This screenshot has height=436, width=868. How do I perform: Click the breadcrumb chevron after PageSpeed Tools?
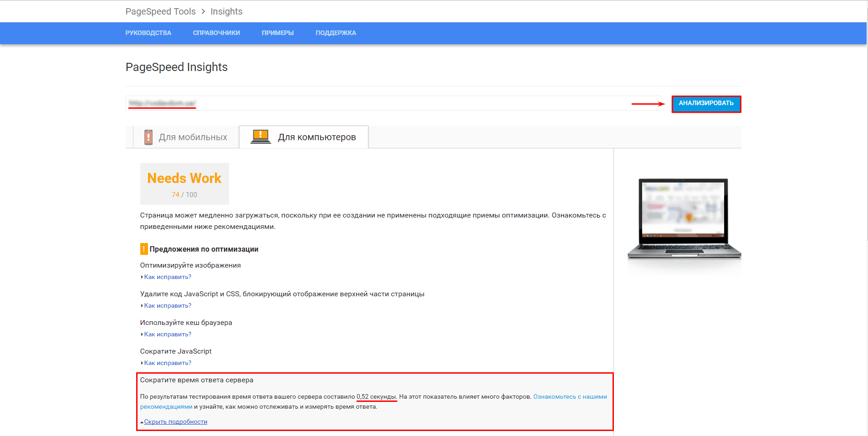[x=203, y=11]
